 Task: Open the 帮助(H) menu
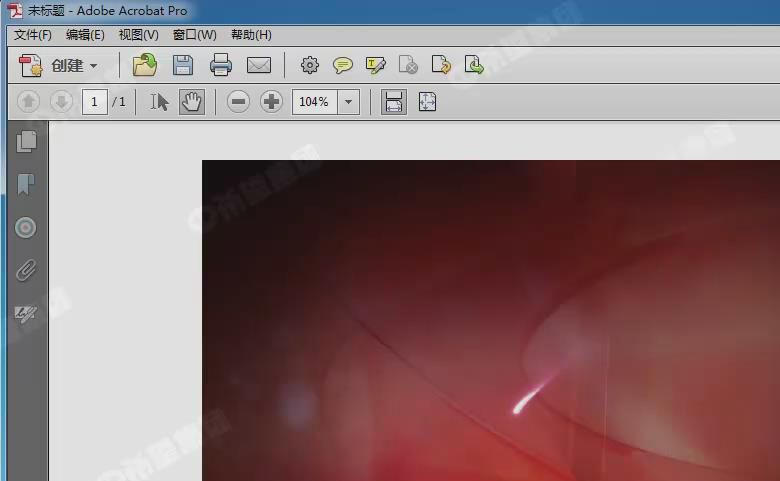coord(251,35)
